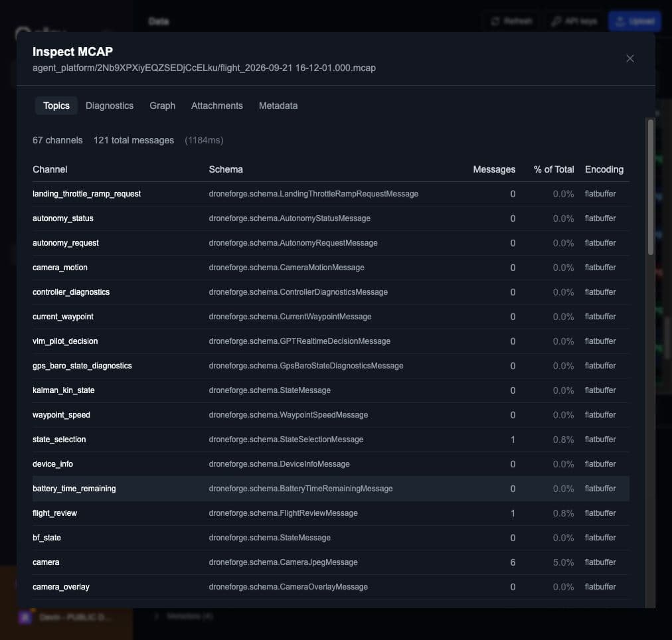This screenshot has height=640, width=672.
Task: Select the current_waypoint channel
Action: coord(63,317)
